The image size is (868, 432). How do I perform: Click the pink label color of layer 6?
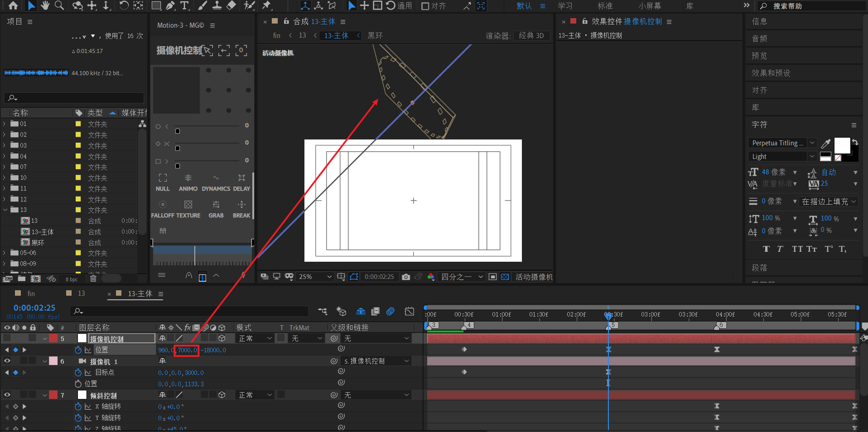pos(53,361)
